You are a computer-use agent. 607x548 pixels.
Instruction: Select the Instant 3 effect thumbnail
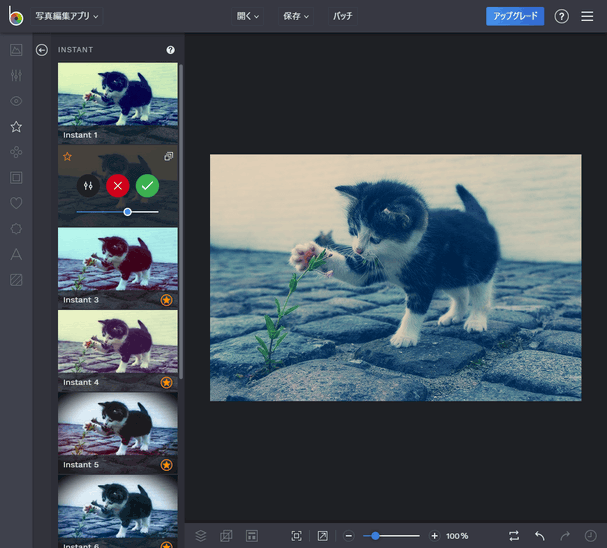pos(118,268)
